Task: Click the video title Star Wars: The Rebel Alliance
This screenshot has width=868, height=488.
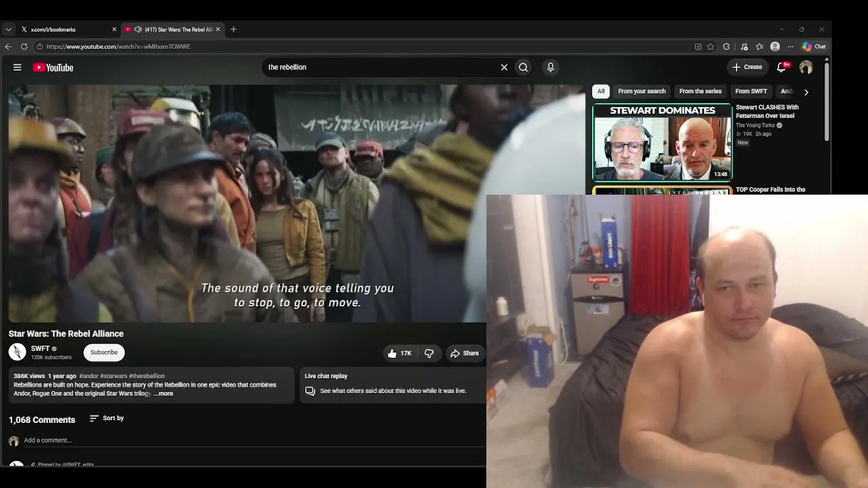Action: click(66, 333)
